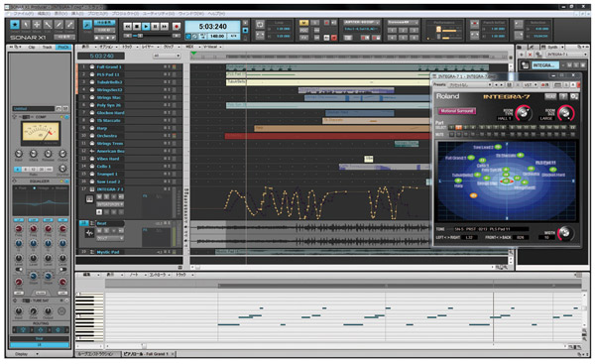Stop playback with the transport stop button

[x=137, y=26]
